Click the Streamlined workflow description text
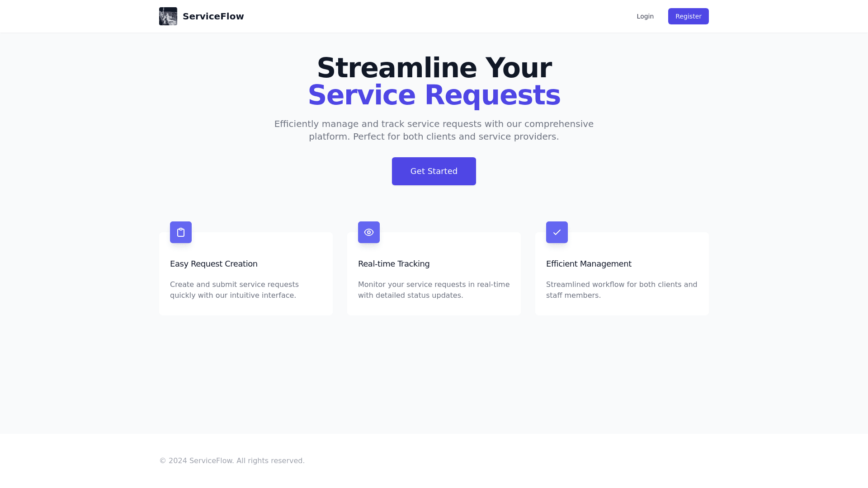Image resolution: width=868 pixels, height=488 pixels. coord(621,290)
